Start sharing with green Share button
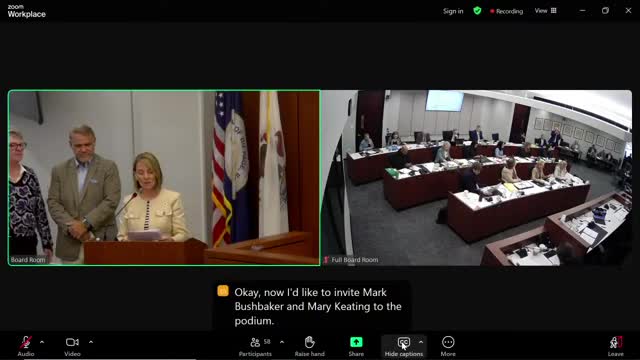The width and height of the screenshot is (640, 360). point(356,342)
